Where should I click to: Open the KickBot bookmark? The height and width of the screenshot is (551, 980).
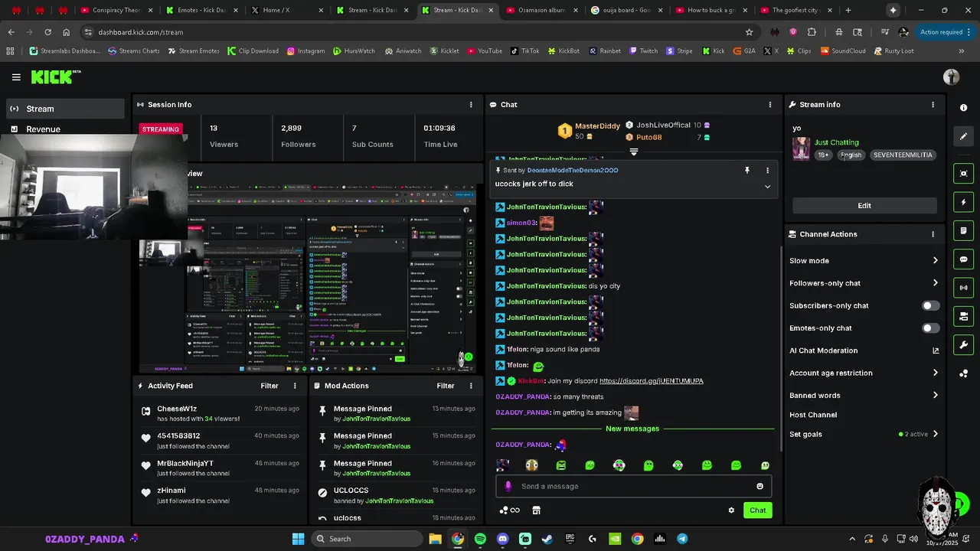[563, 51]
